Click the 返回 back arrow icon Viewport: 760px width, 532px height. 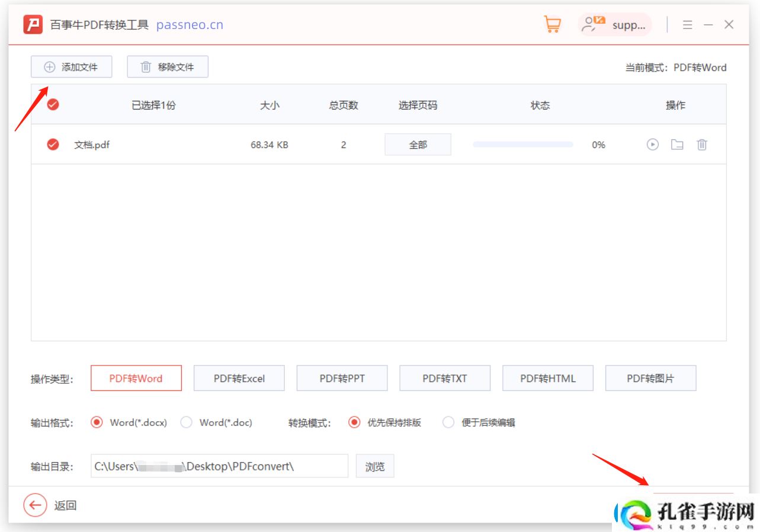point(35,505)
